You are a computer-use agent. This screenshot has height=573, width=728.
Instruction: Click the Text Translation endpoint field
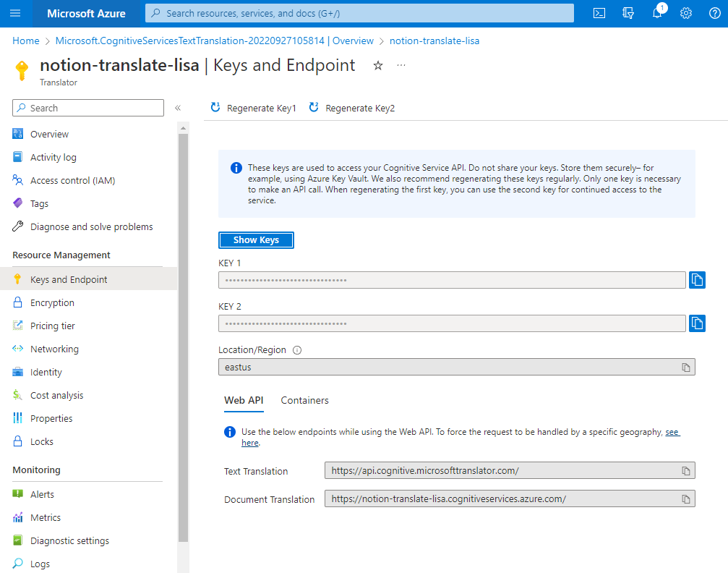pos(510,471)
